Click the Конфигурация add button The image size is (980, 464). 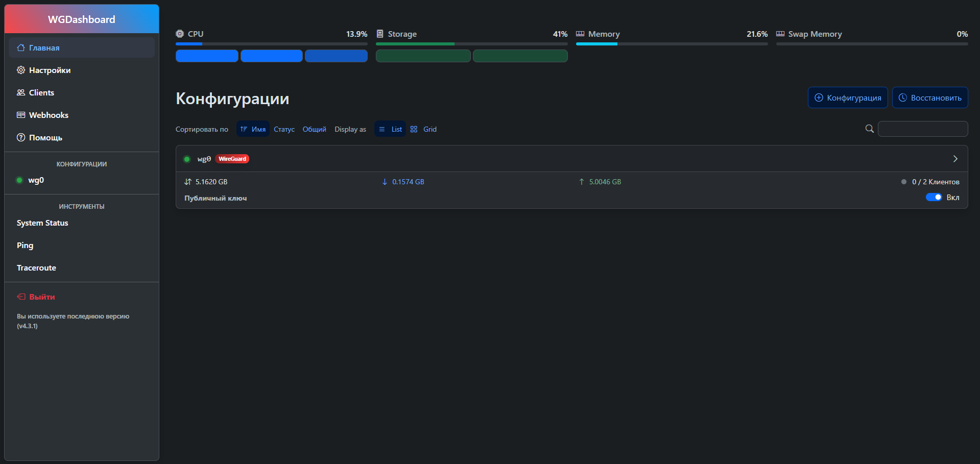[848, 97]
